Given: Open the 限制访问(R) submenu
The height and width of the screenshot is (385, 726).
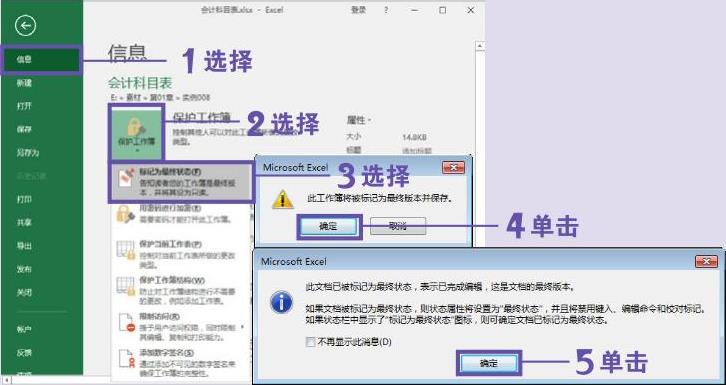Looking at the screenshot, I should [182, 327].
